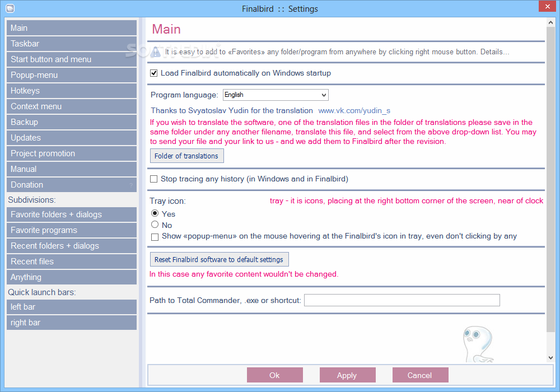The image size is (560, 392).
Task: Open the Manual section
Action: click(72, 169)
